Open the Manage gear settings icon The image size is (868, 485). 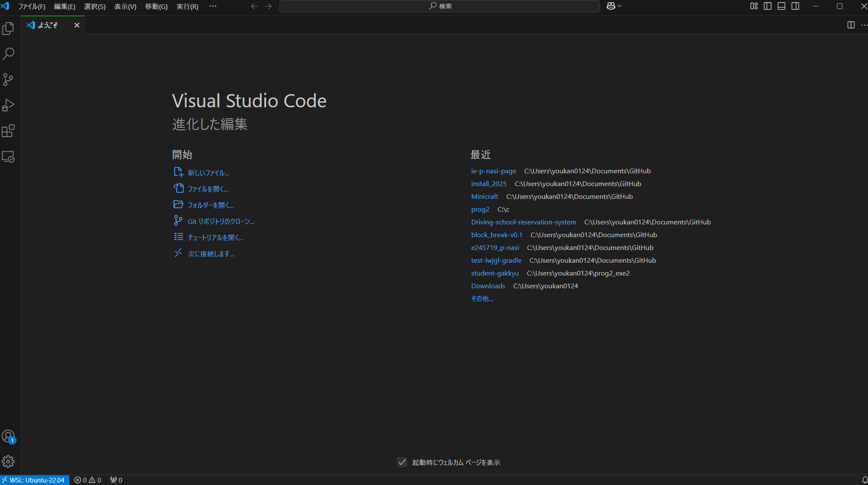8,462
